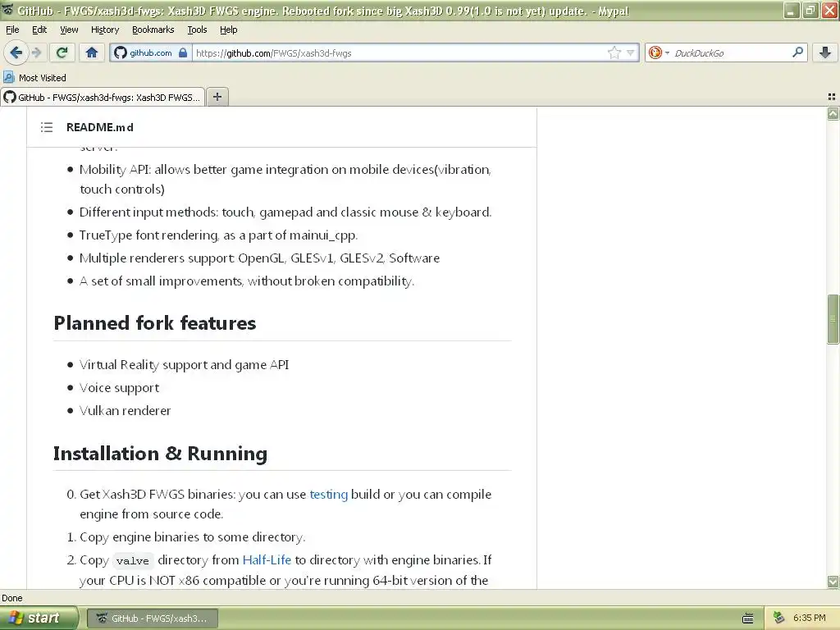Click the Mypal title bar icon
Screen dimensions: 840x630
pyautogui.click(x=7, y=10)
